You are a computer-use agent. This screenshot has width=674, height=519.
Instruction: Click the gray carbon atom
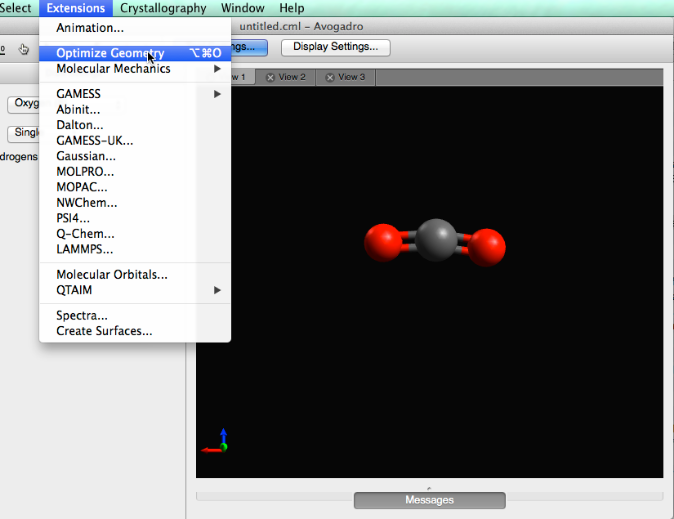point(435,240)
